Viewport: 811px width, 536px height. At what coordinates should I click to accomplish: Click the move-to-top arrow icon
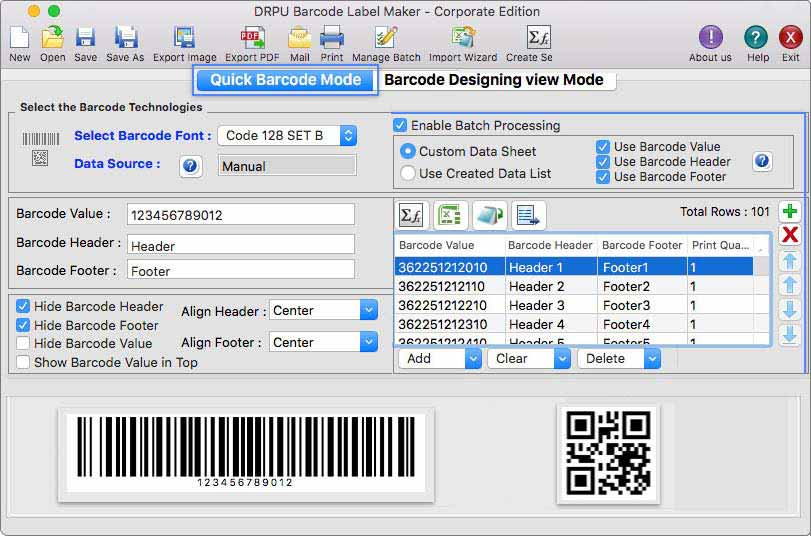(x=789, y=260)
